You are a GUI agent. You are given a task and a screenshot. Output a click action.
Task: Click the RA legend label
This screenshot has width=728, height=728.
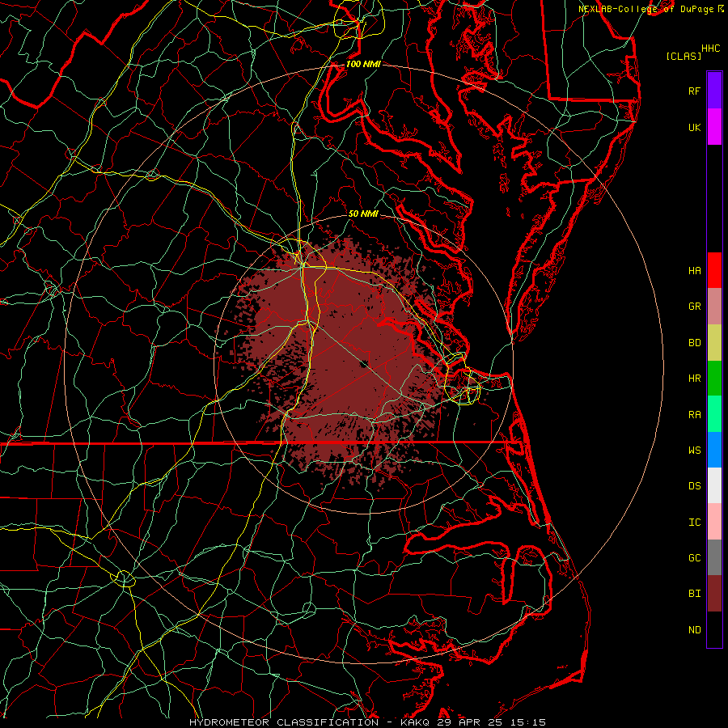click(x=694, y=415)
